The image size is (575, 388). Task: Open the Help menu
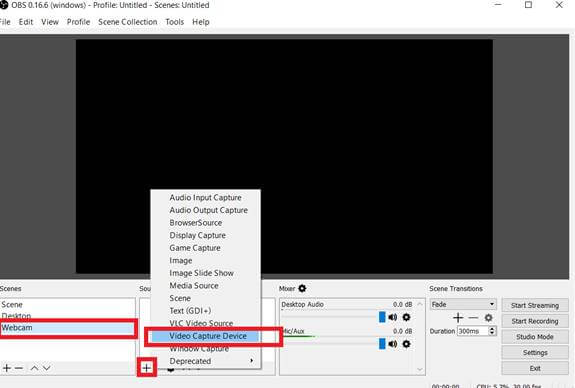pyautogui.click(x=201, y=22)
